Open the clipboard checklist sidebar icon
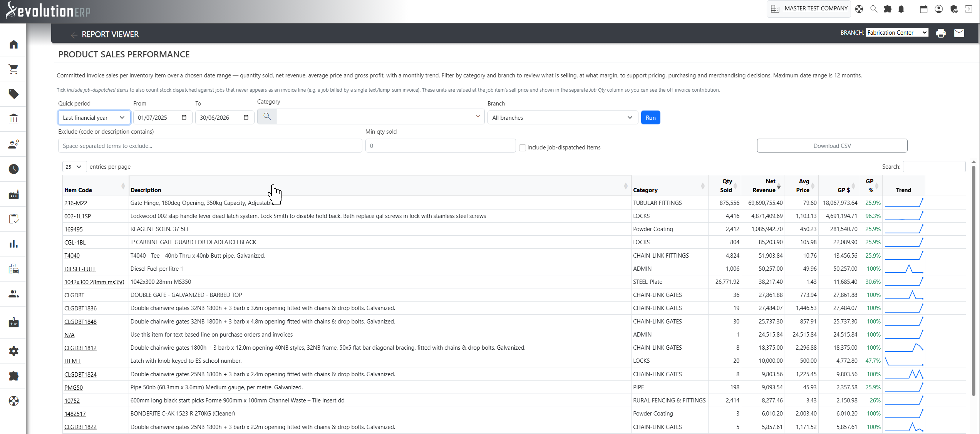Screen dimensions: 980x434 (13, 219)
